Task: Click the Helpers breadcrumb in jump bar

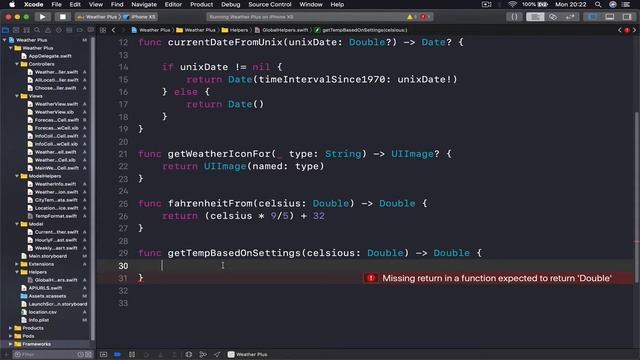Action: (235, 30)
